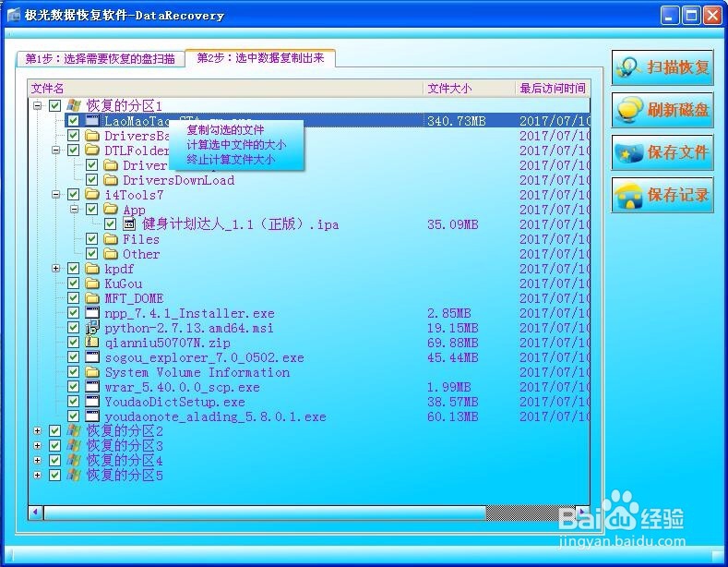This screenshot has height=567, width=728.
Task: Expand the 恢复的分区2 node
Action: [x=38, y=431]
